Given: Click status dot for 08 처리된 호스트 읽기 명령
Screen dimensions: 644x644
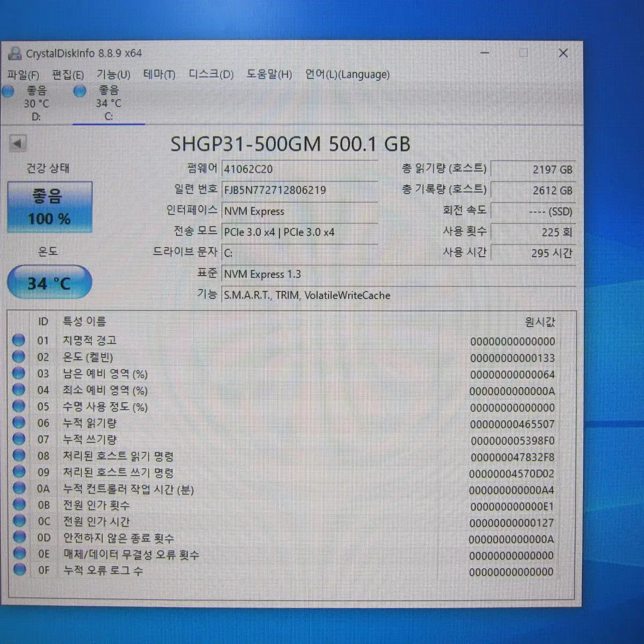Looking at the screenshot, I should [x=19, y=455].
